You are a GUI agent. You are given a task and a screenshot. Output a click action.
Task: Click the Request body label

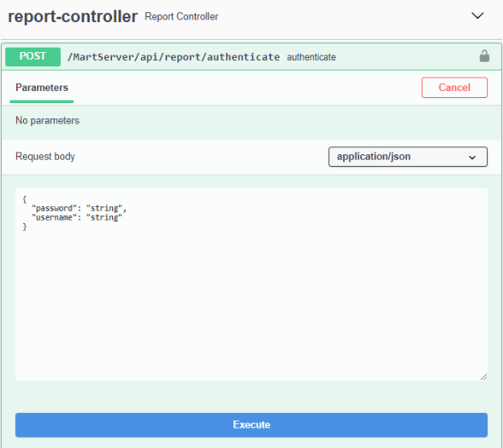tap(45, 156)
